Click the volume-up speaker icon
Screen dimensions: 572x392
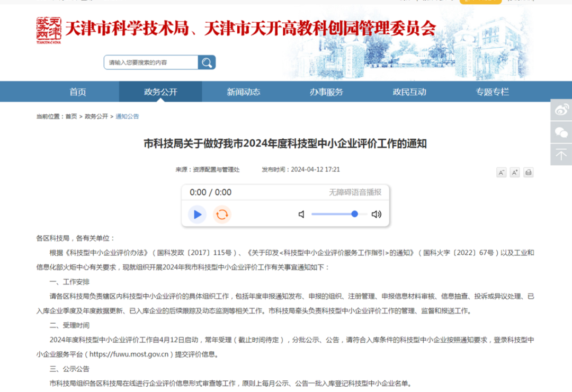(376, 214)
